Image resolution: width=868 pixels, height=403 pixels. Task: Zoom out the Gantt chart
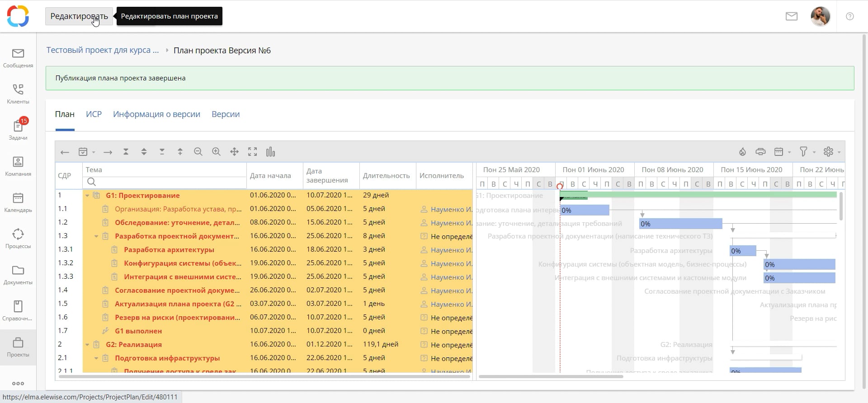tap(198, 152)
